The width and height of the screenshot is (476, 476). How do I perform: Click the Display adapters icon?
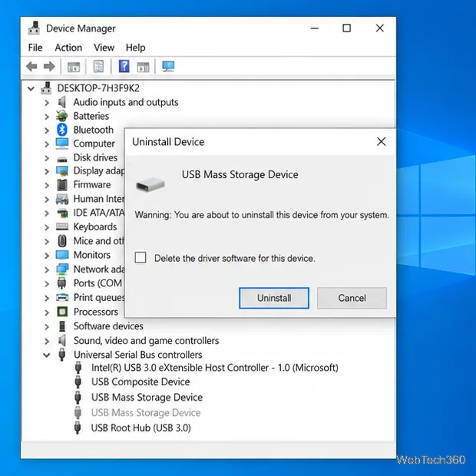click(62, 171)
